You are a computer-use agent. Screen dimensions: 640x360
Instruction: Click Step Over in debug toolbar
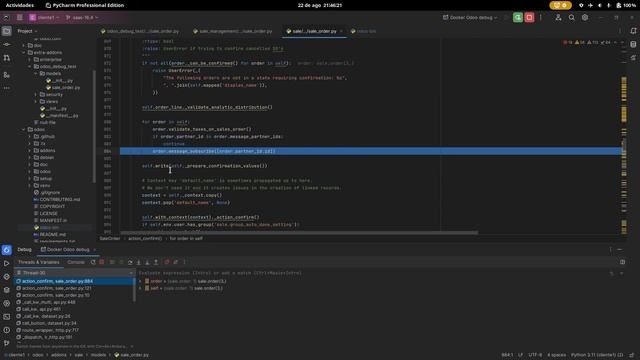pos(130,262)
